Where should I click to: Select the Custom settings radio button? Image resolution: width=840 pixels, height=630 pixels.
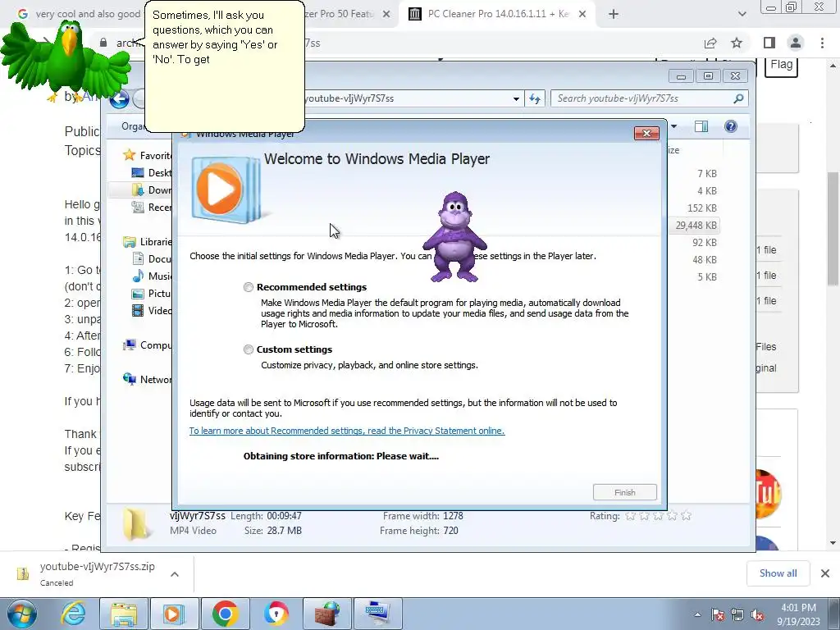tap(248, 349)
